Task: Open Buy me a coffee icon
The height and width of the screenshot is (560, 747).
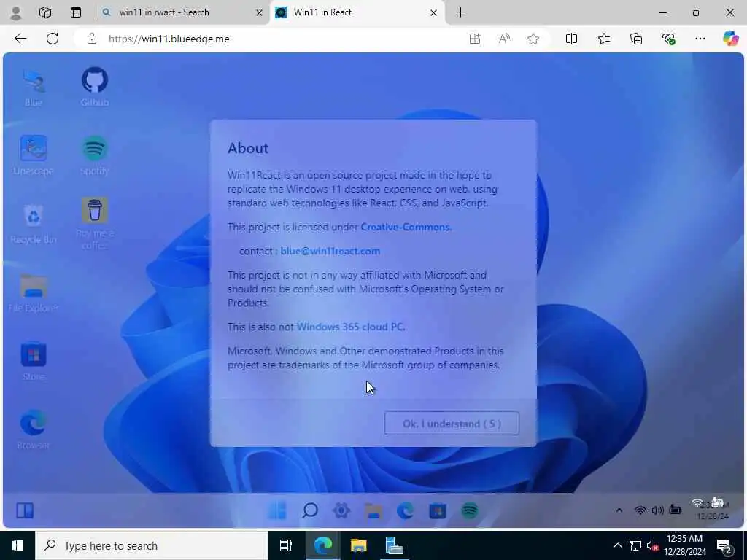Action: (x=94, y=224)
